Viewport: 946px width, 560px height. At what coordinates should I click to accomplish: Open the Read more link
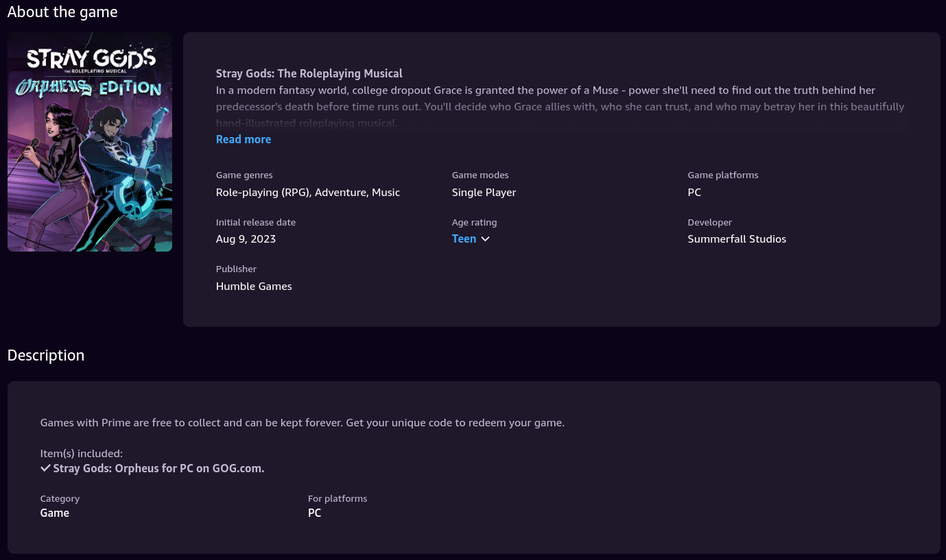[x=243, y=139]
